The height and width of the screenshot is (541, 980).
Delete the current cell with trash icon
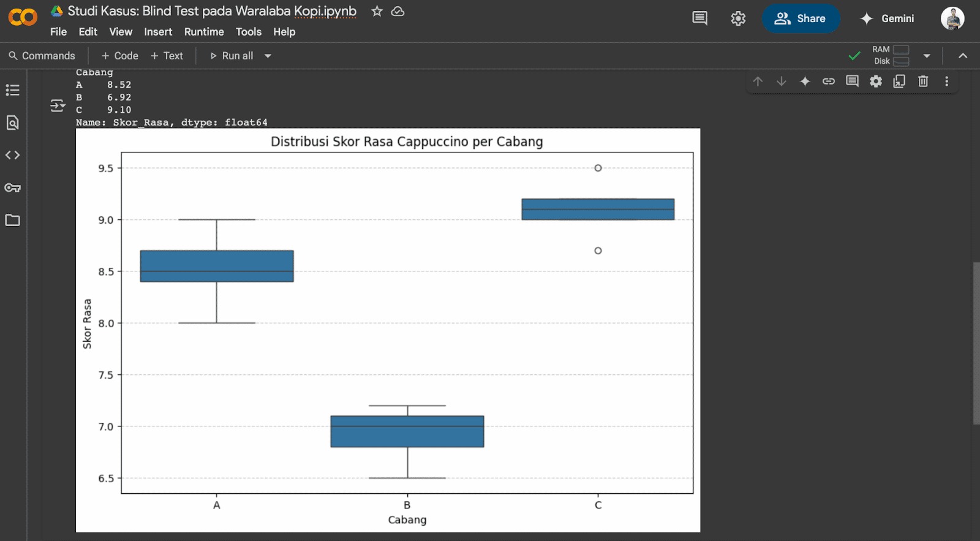[x=923, y=81]
